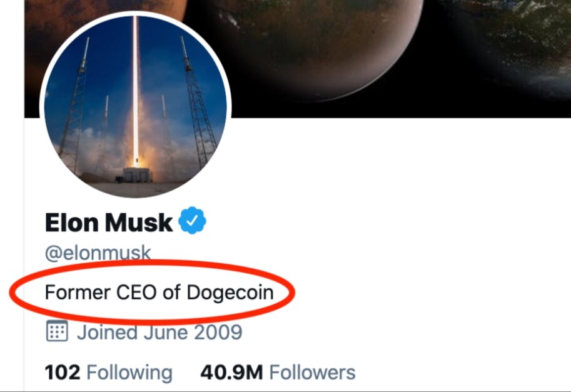This screenshot has width=571, height=392.
Task: Click the Elon Musk display name
Action: pyautogui.click(x=109, y=222)
